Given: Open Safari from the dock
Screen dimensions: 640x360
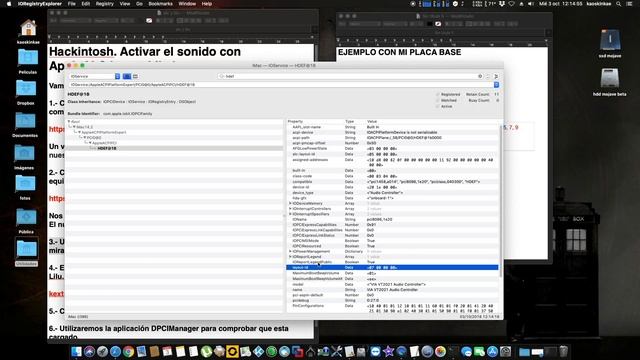Looking at the screenshot, I should click(x=115, y=351).
